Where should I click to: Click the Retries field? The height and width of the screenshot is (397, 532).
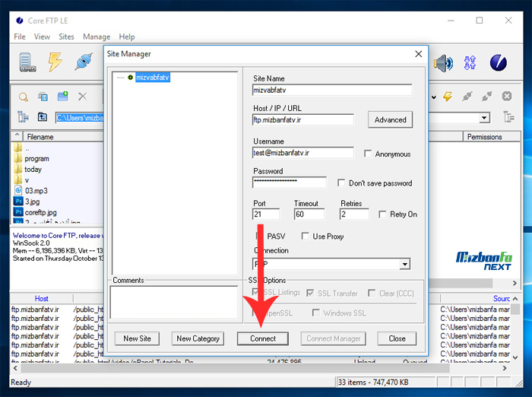point(354,214)
